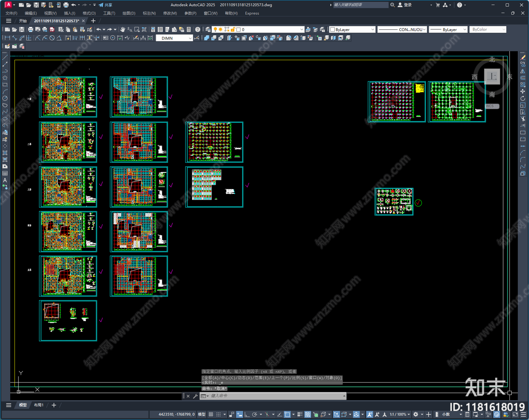Select the Line draw tool
Image resolution: width=529 pixels, height=420 pixels.
[x=5, y=58]
